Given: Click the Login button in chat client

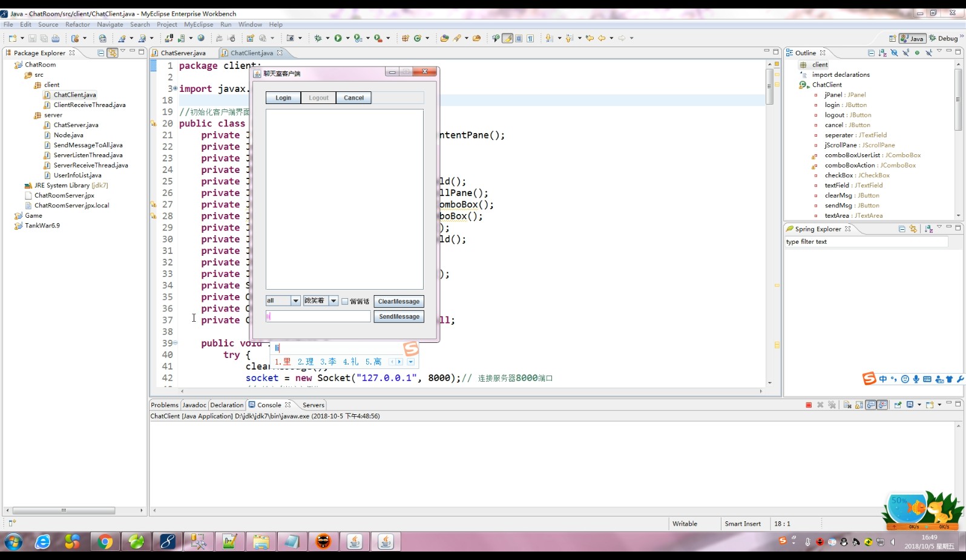Looking at the screenshot, I should coord(283,98).
